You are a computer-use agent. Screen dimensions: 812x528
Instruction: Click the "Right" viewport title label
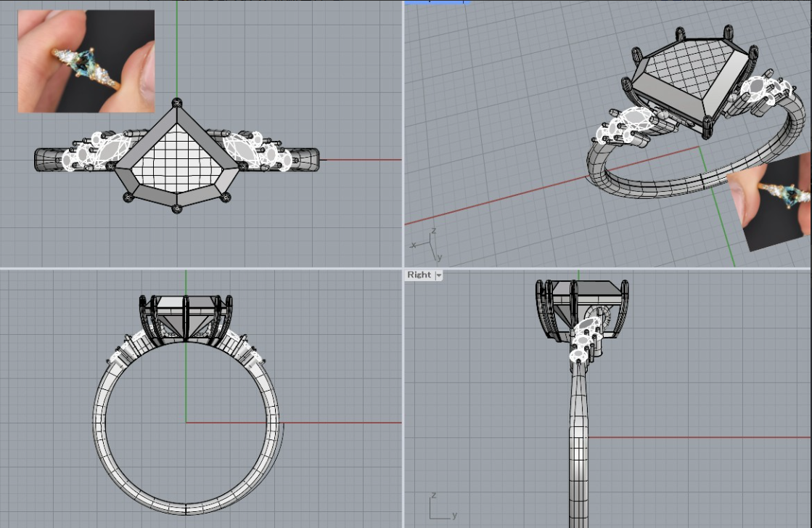point(419,275)
